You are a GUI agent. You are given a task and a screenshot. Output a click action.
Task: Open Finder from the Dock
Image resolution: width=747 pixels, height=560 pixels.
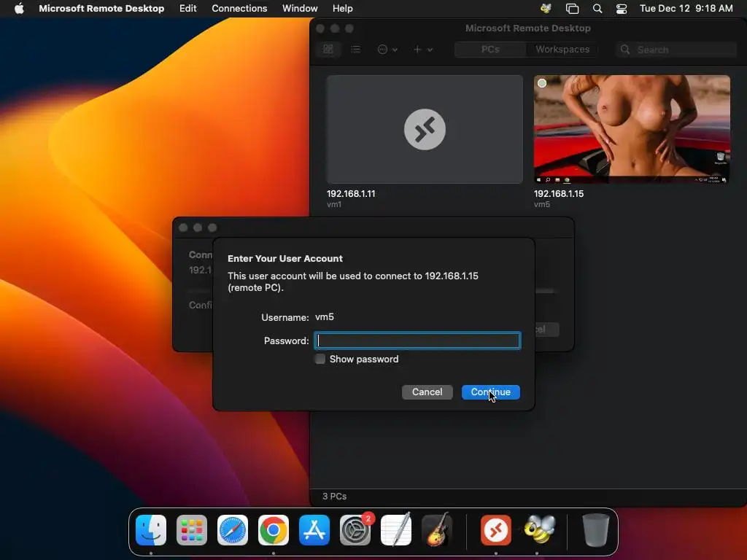tap(151, 530)
